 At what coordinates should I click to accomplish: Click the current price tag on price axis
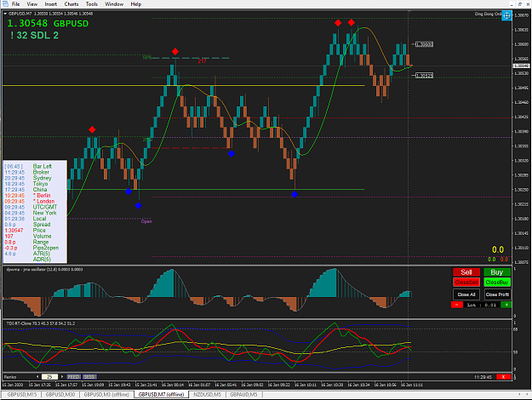[521, 66]
